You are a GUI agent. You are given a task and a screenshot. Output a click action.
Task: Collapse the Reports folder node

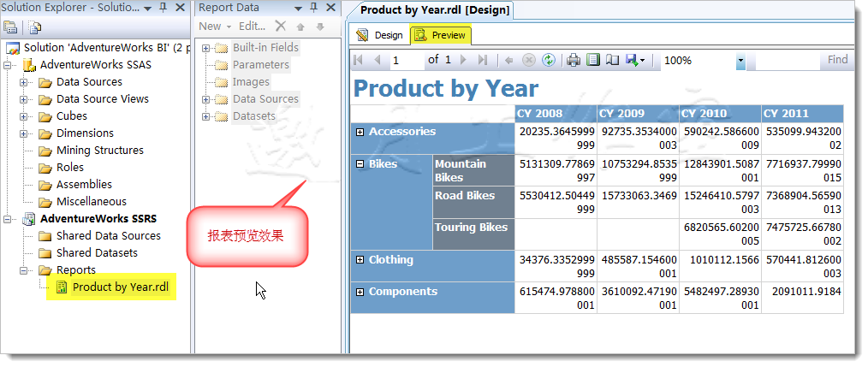pos(24,270)
